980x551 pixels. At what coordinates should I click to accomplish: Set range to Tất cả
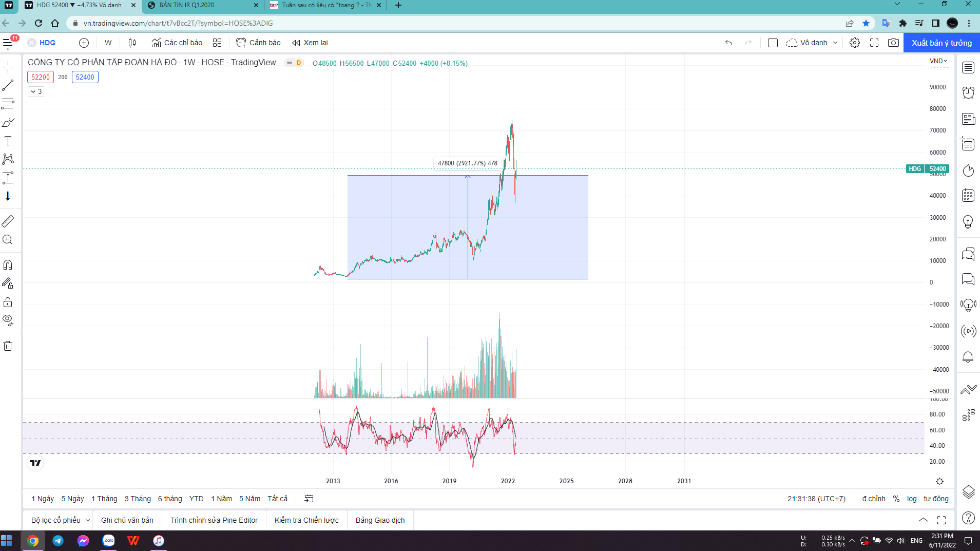(x=277, y=499)
